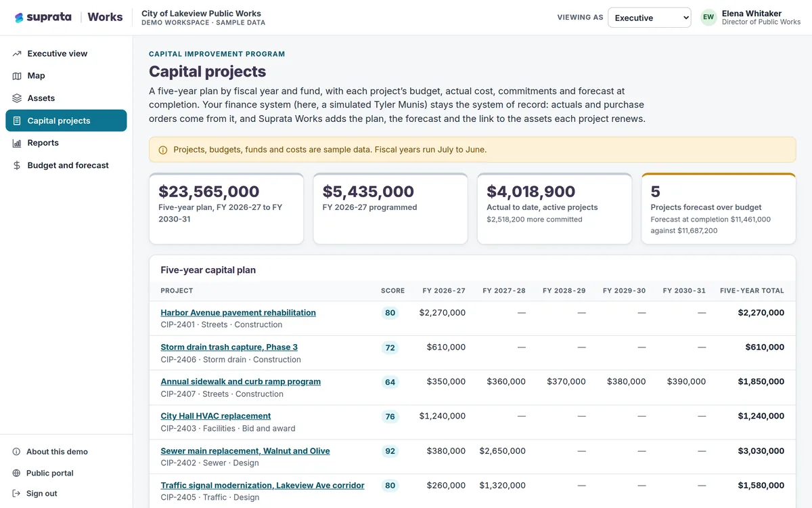Click the Reports bar chart icon
This screenshot has width=812, height=508.
17,143
